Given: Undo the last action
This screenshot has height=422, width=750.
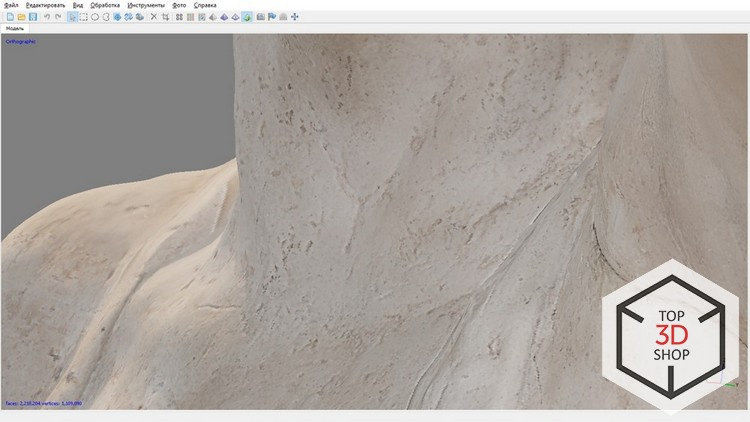Looking at the screenshot, I should (x=47, y=17).
